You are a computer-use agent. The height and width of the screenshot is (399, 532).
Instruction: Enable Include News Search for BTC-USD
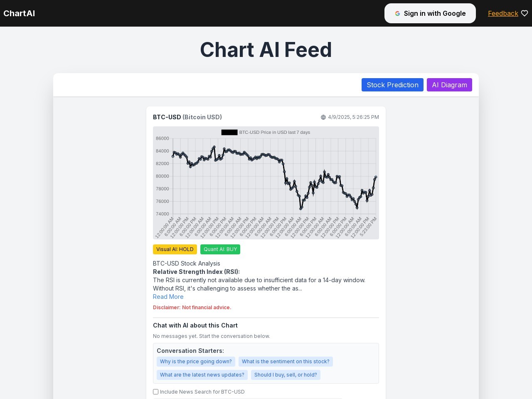(156, 392)
